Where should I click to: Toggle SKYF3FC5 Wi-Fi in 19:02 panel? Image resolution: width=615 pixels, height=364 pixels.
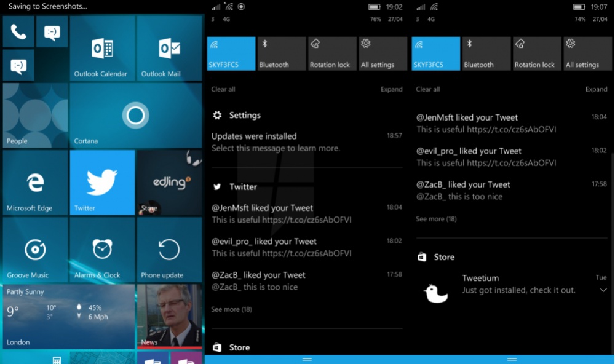(231, 53)
